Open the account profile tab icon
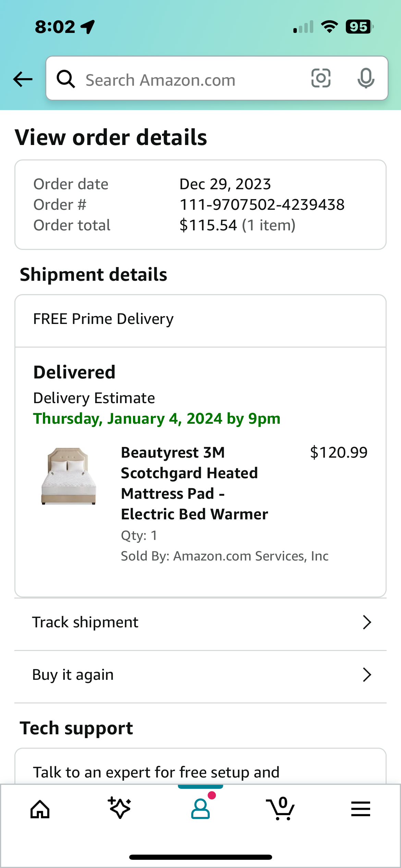This screenshot has width=401, height=868. click(201, 808)
